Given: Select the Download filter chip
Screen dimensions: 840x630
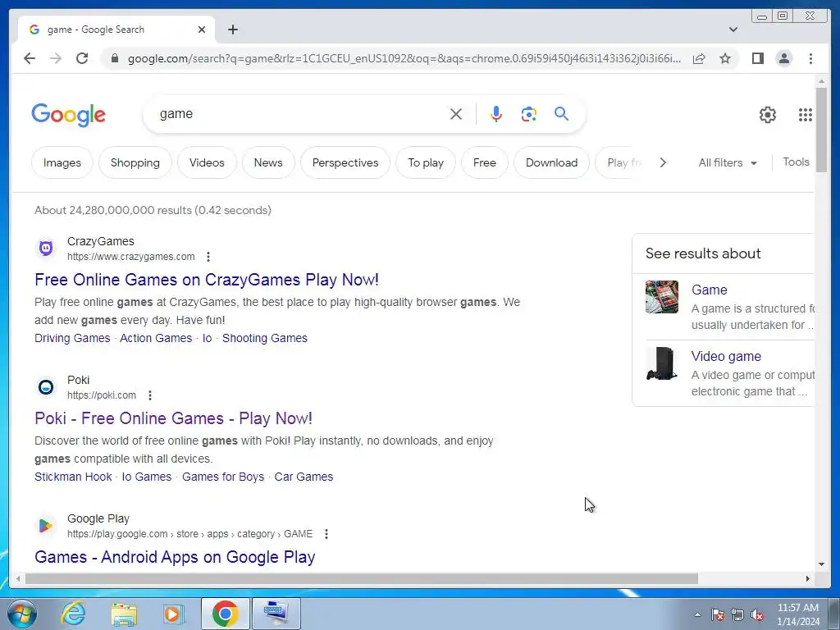Looking at the screenshot, I should tap(551, 162).
